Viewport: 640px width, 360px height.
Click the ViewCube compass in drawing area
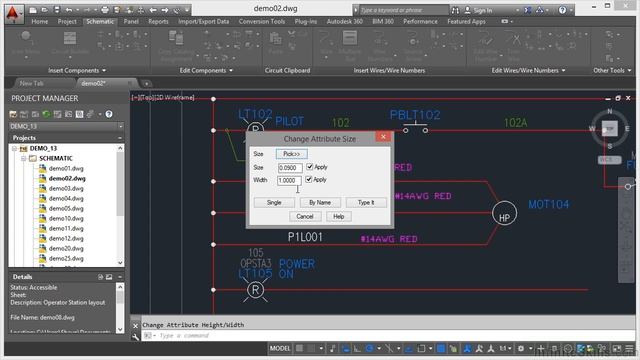pyautogui.click(x=609, y=129)
